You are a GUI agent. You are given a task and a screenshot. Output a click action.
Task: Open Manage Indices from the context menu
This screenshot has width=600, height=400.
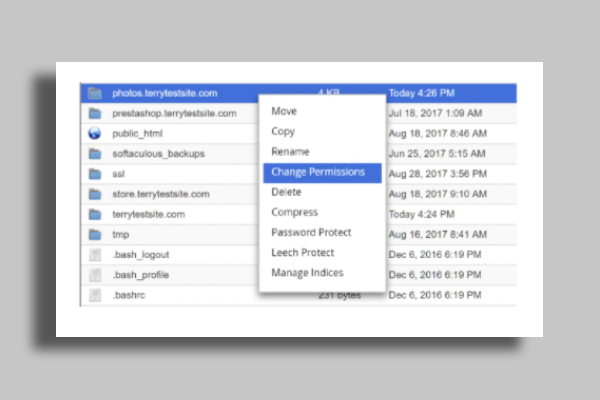[x=307, y=273]
